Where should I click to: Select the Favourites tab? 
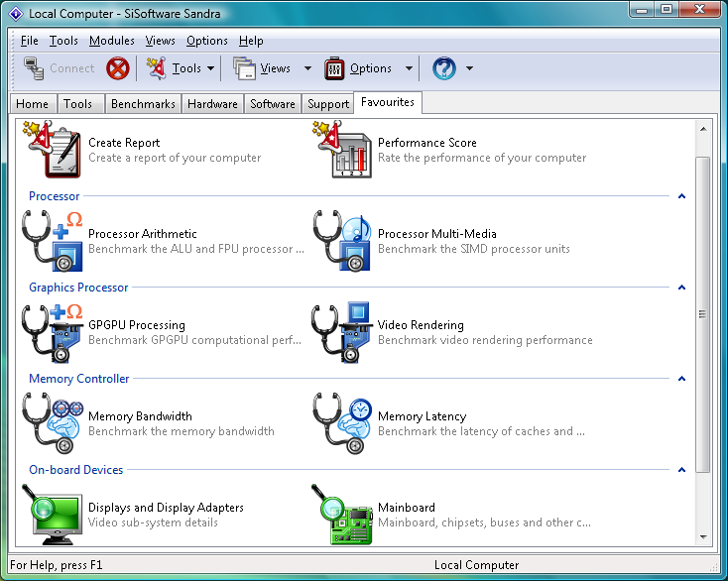pos(388,102)
